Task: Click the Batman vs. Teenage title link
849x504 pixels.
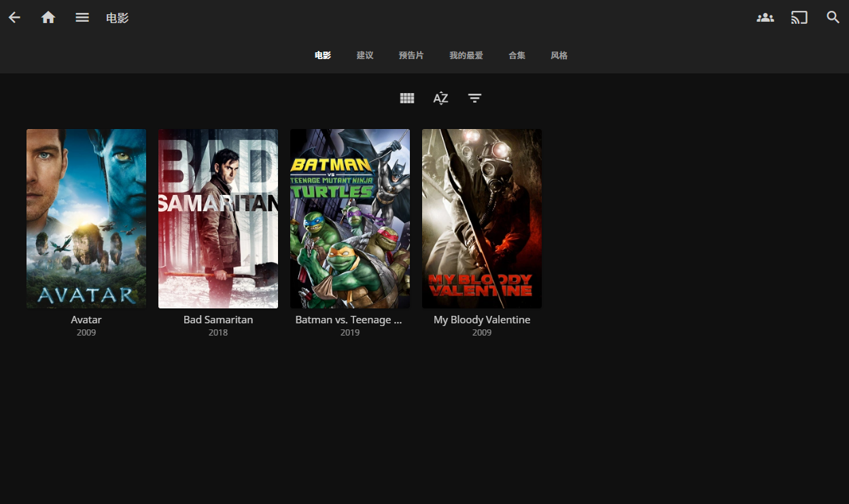Action: point(349,320)
